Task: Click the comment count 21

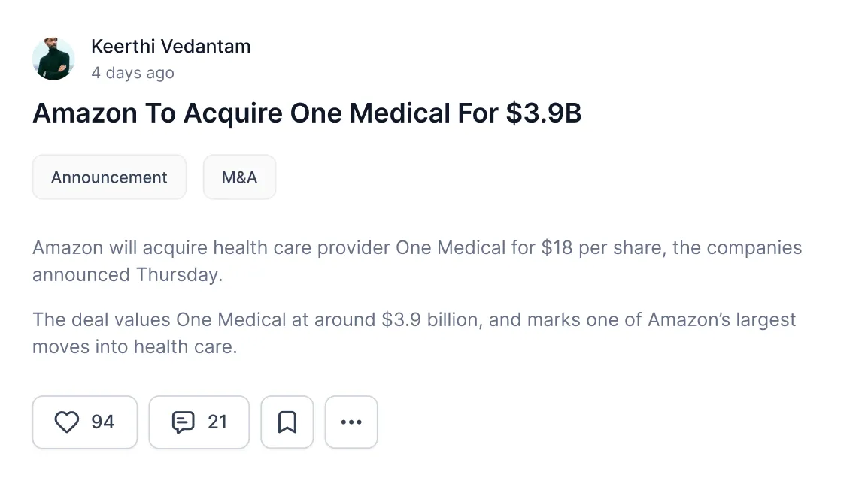Action: pyautogui.click(x=217, y=422)
